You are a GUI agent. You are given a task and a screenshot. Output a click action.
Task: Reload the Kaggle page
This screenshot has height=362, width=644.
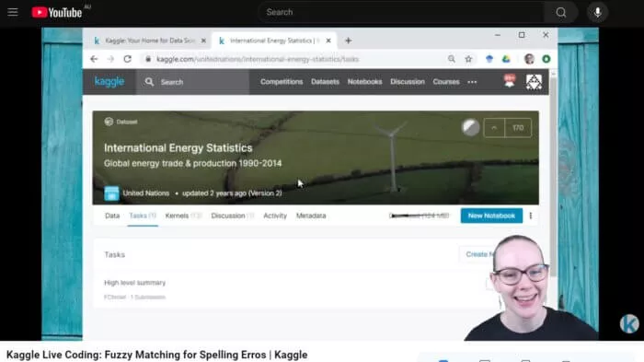click(127, 59)
